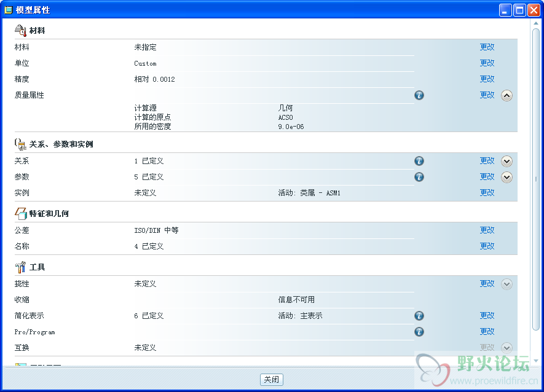
Task: Maximize the 模型属性 window
Action: point(519,10)
